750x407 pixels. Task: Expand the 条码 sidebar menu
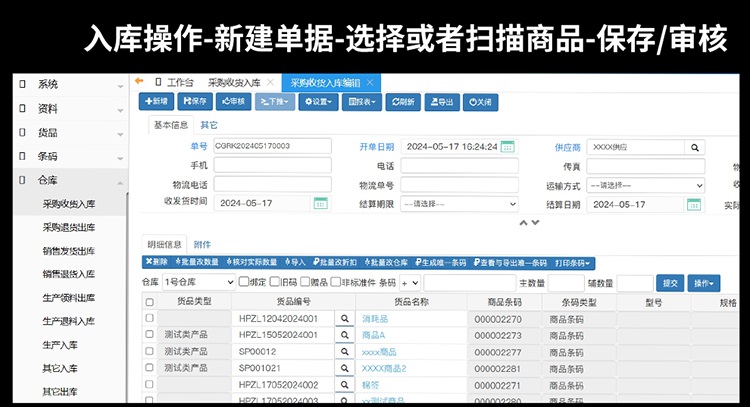click(71, 156)
